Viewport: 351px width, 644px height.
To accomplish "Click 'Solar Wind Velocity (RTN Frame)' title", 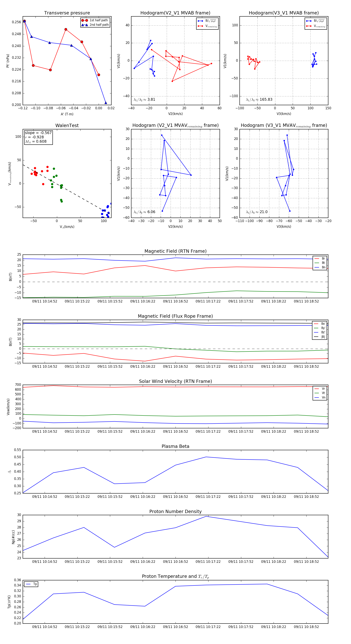I will (175, 381).
